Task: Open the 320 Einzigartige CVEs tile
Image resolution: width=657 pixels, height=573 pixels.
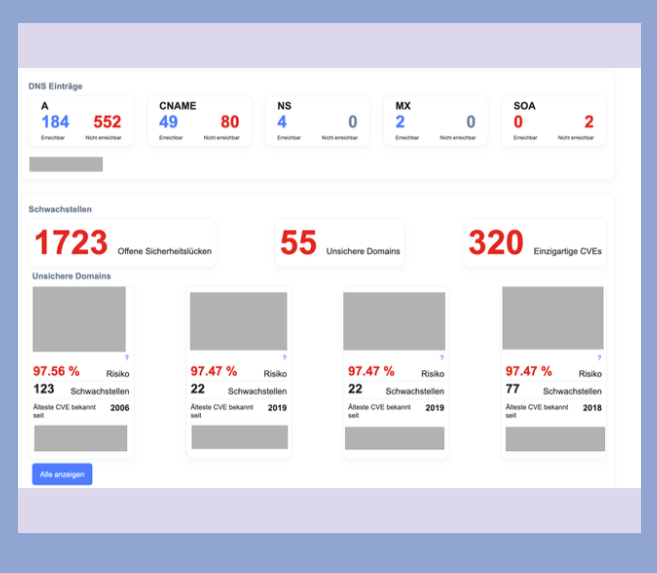Action: click(535, 243)
